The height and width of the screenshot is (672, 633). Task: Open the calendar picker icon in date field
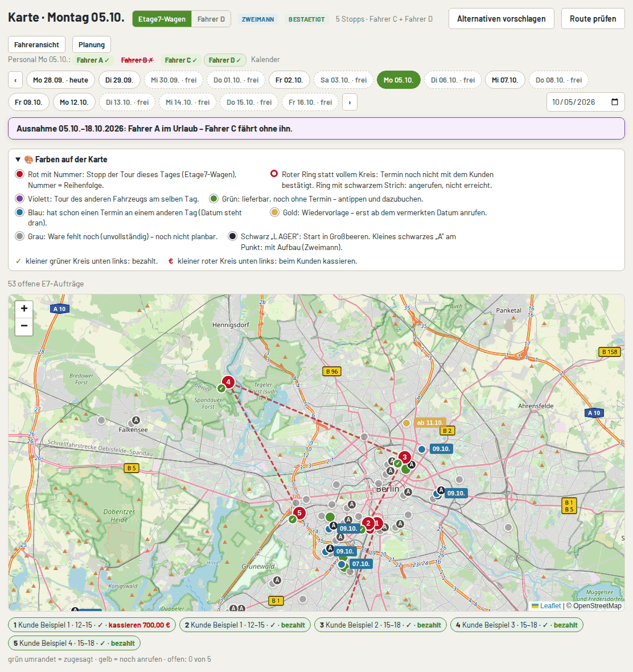click(615, 102)
